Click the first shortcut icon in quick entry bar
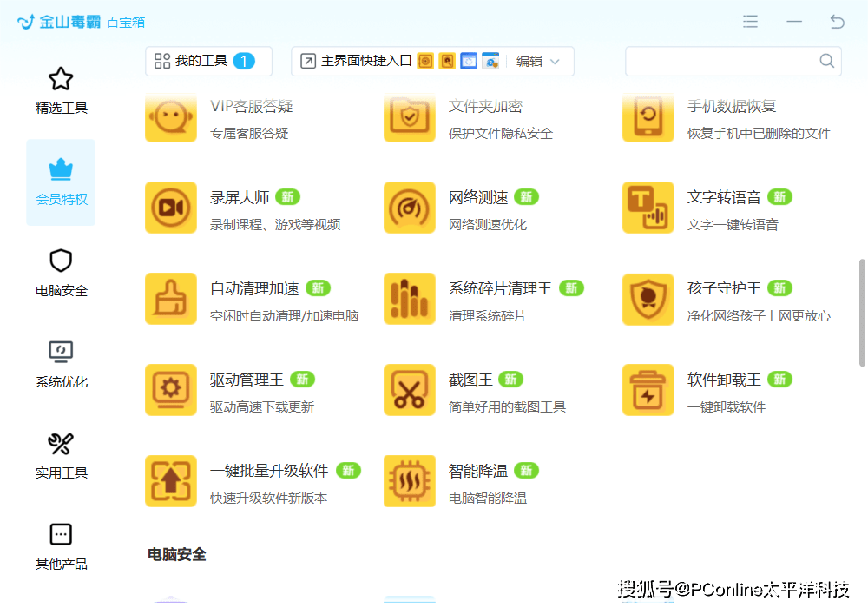The height and width of the screenshot is (608, 868). point(425,61)
